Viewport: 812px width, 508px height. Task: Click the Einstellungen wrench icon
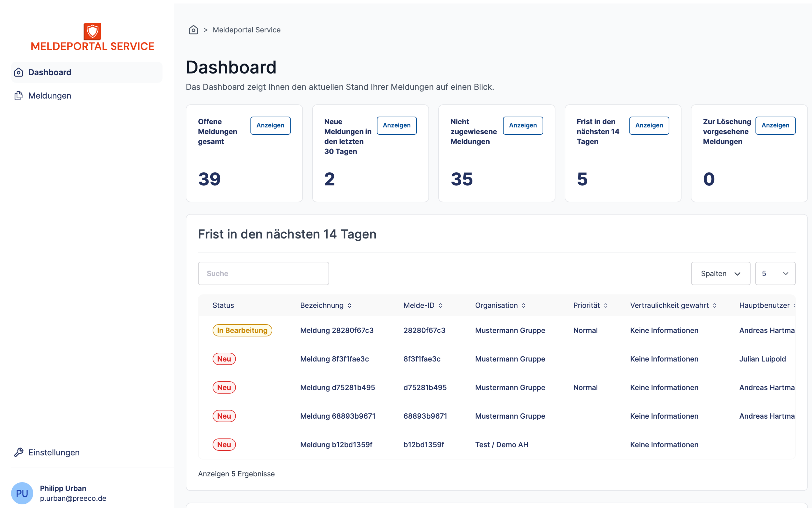(x=19, y=452)
